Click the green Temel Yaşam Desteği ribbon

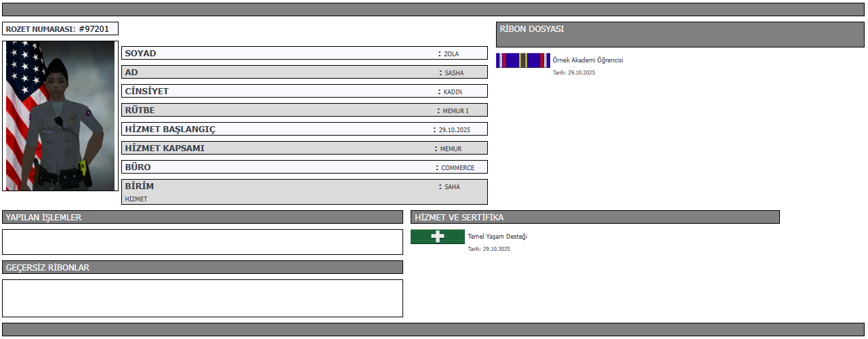pyautogui.click(x=438, y=237)
